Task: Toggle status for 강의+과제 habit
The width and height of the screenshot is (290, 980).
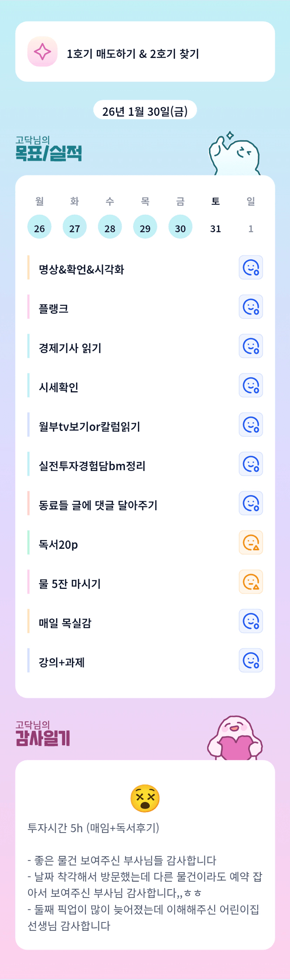Action: click(x=250, y=660)
